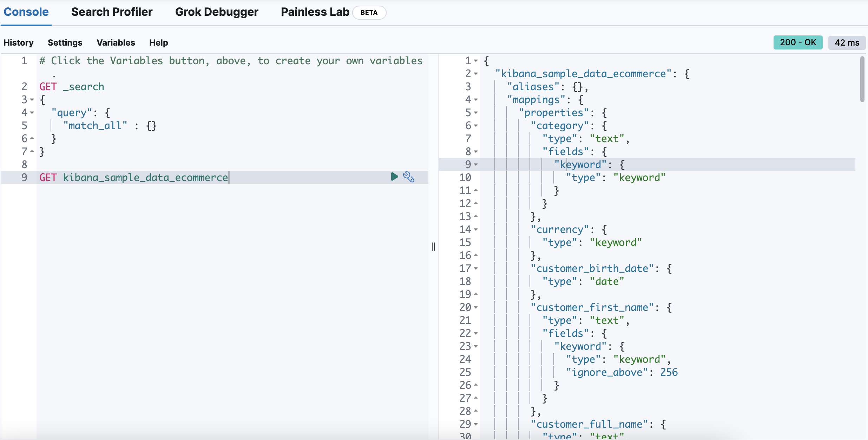Click the "query" key in the editor

(x=72, y=113)
